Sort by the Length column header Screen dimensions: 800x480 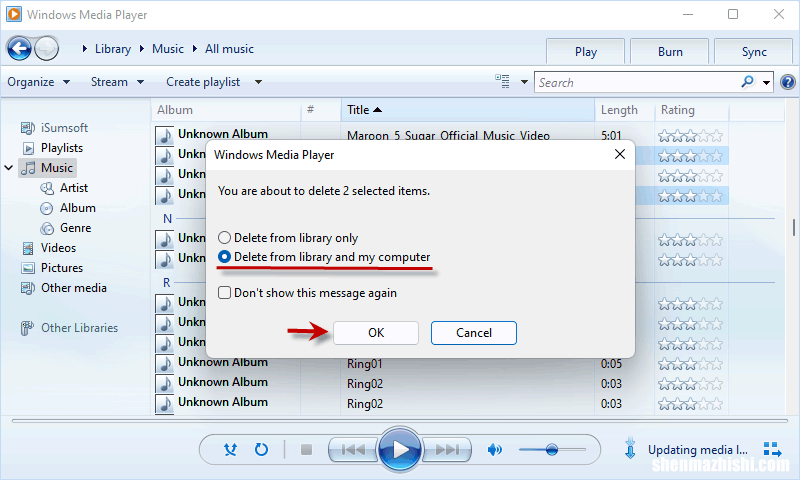point(624,110)
